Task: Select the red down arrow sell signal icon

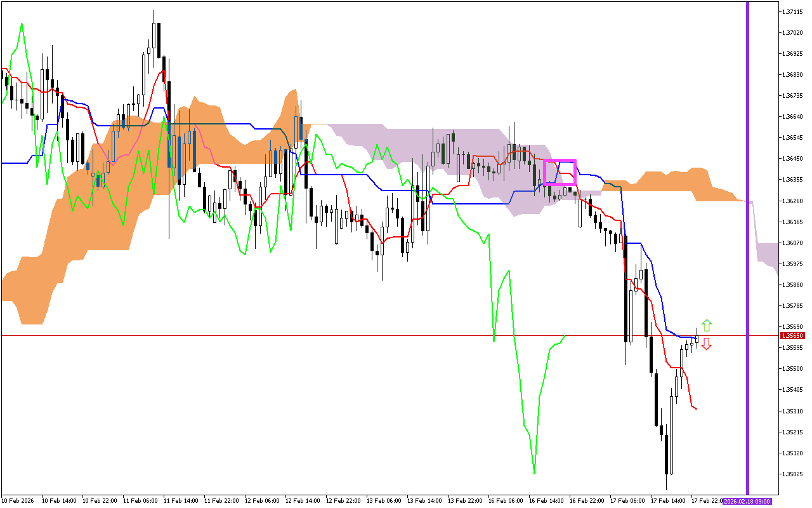Action: pos(706,343)
